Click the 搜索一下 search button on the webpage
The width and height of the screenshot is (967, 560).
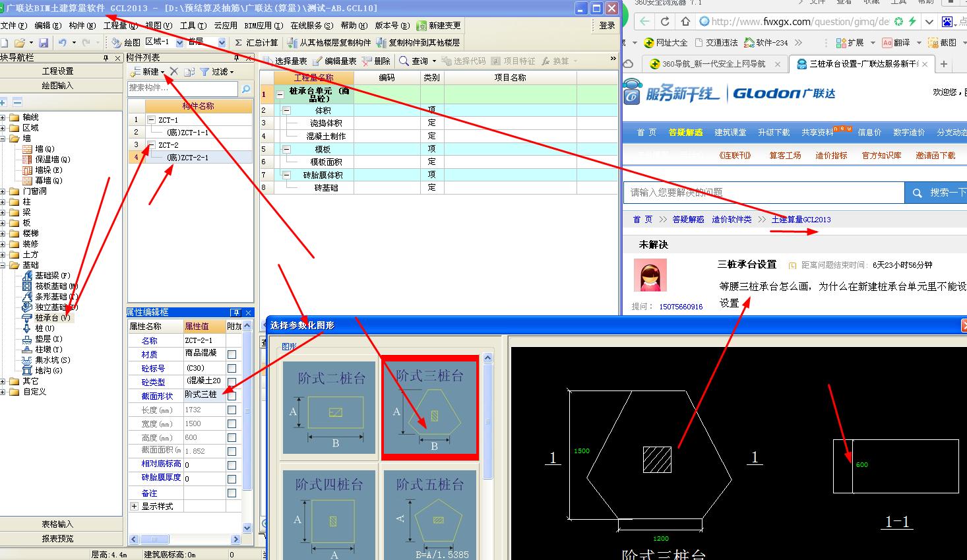935,193
